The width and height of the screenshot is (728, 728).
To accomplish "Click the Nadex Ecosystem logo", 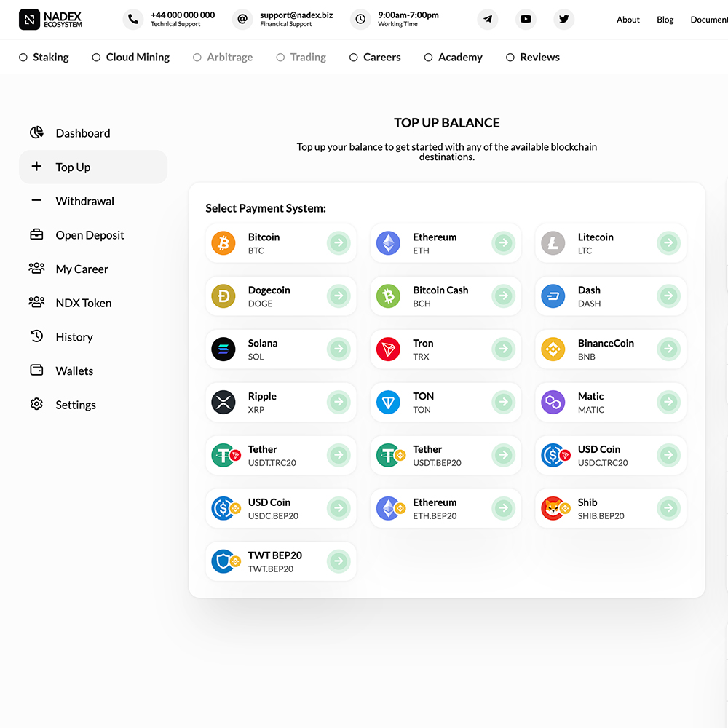I will click(51, 20).
